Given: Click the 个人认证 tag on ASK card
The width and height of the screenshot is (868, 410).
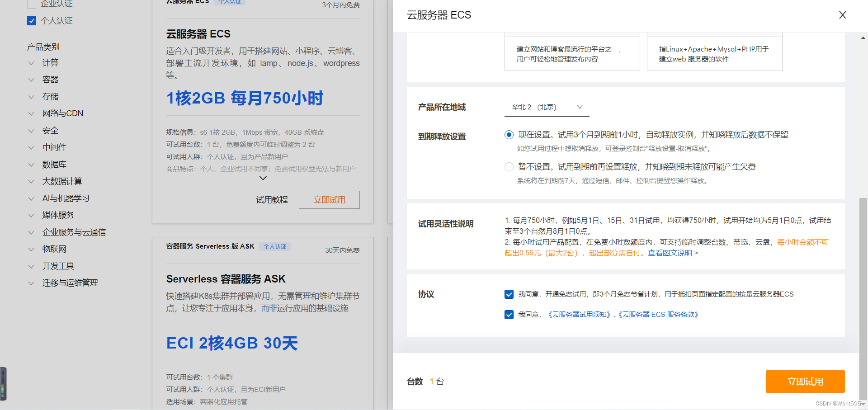Looking at the screenshot, I should pyautogui.click(x=275, y=246).
